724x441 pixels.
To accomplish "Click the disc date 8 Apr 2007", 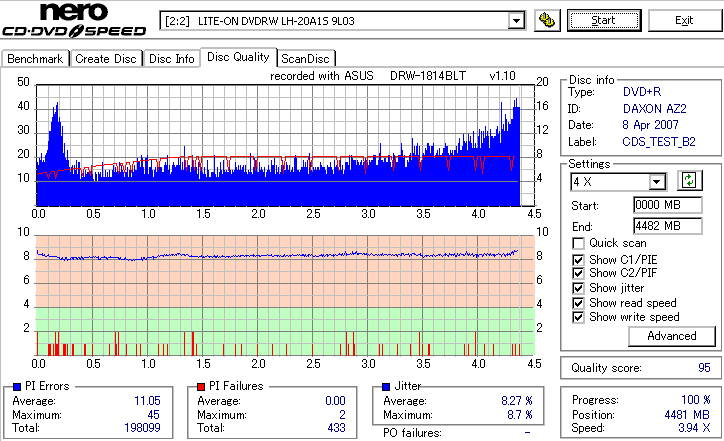I will pos(650,125).
